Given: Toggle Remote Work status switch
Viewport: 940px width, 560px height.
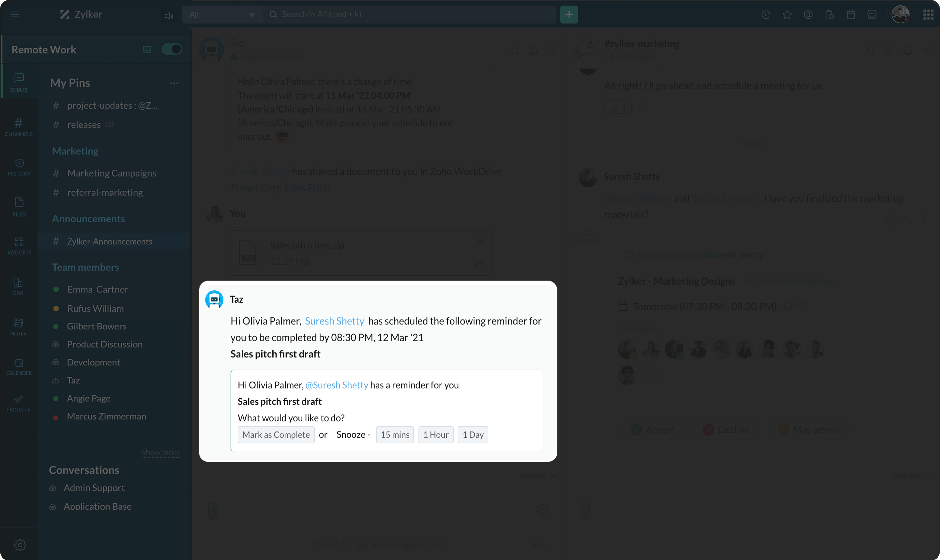Looking at the screenshot, I should point(171,49).
